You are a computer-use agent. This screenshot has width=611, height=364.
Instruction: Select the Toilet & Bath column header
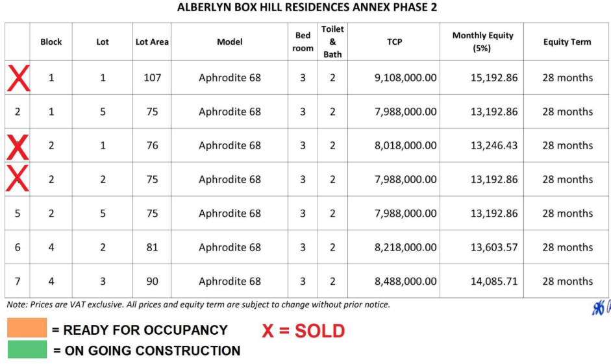pyautogui.click(x=332, y=42)
